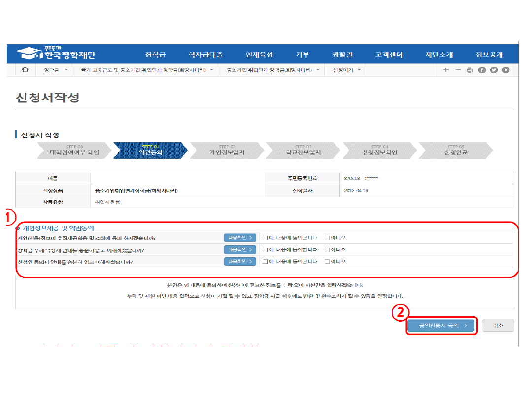Share page via Facebook icon

[482, 70]
